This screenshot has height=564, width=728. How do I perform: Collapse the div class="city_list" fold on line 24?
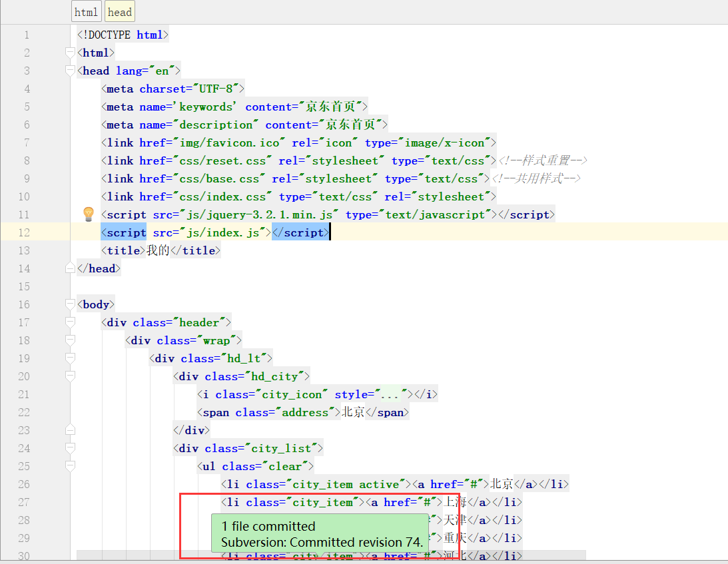[x=70, y=448]
